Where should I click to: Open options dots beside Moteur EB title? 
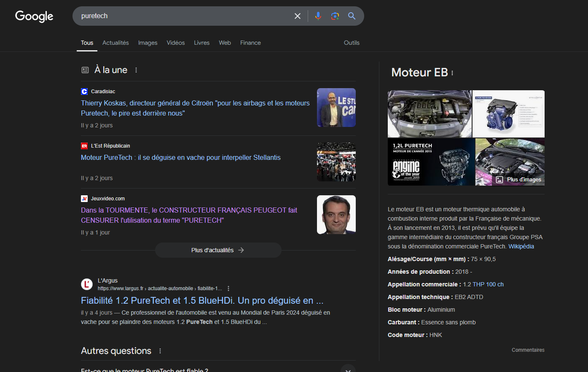click(452, 73)
